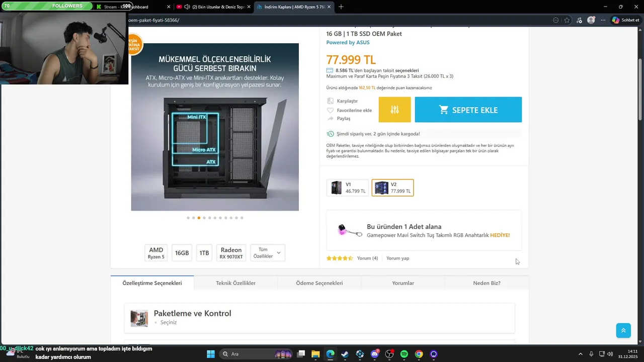This screenshot has height=362, width=644.
Task: Open the Özelleştirme Seçenekleri tab
Action: click(152, 283)
